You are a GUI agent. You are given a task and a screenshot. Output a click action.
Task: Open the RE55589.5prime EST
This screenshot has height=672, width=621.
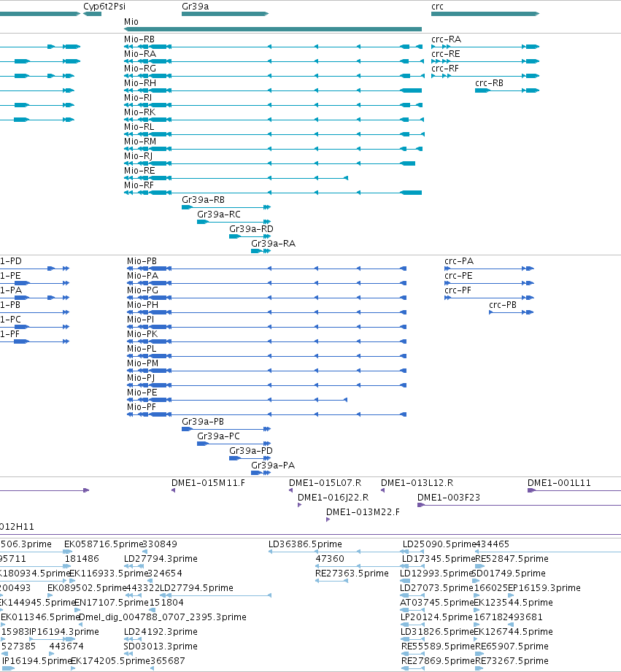413,654
